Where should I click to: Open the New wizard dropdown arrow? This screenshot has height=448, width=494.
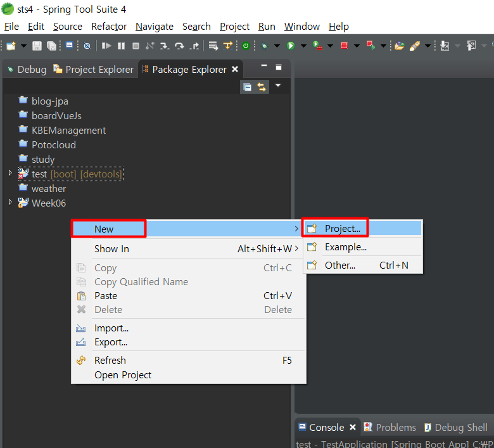tap(23, 46)
